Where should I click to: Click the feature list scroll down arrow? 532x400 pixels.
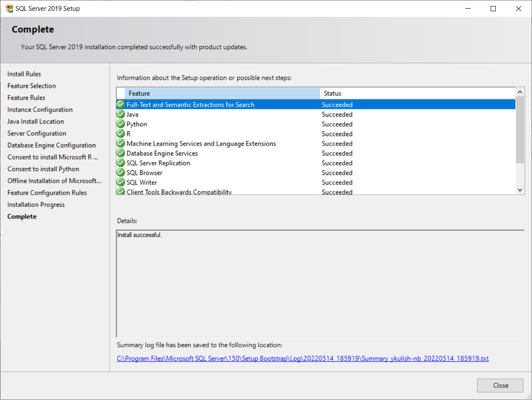tap(520, 190)
